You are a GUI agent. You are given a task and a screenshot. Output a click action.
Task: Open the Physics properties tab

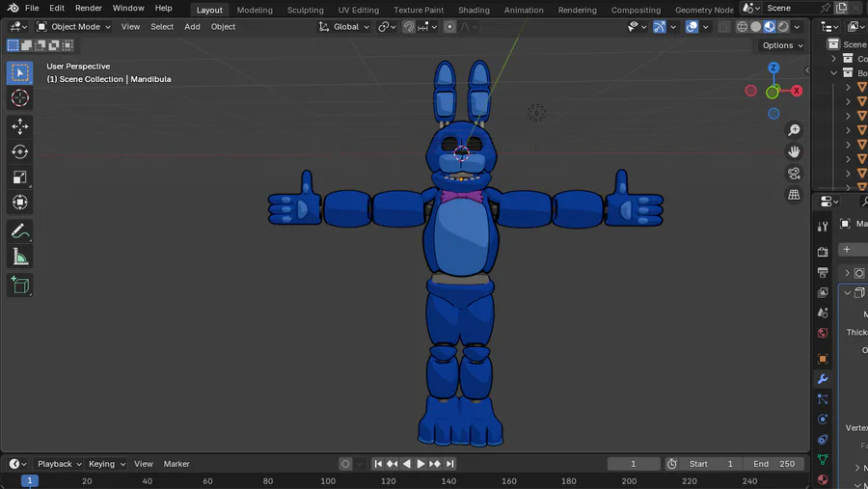point(823,420)
